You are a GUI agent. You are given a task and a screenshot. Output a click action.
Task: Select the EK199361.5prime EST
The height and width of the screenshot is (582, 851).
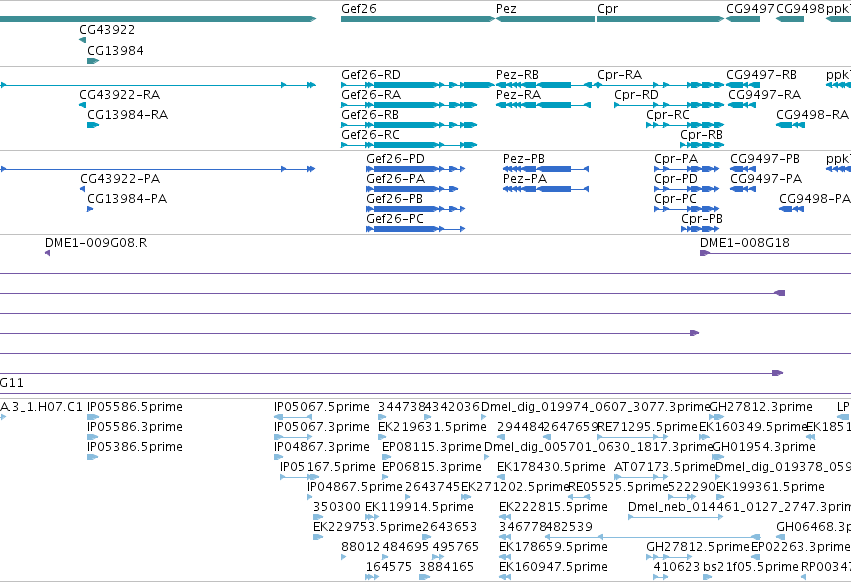722,497
